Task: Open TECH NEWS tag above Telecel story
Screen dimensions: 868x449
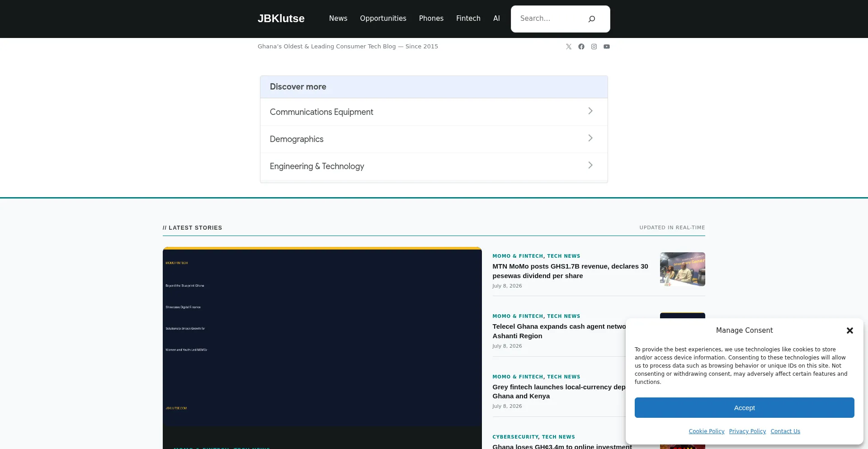Action: point(564,316)
